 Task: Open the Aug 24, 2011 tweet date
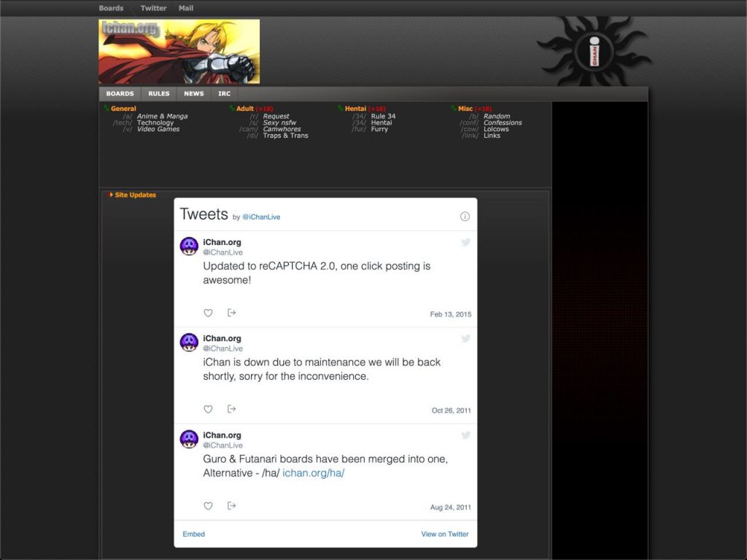click(451, 507)
